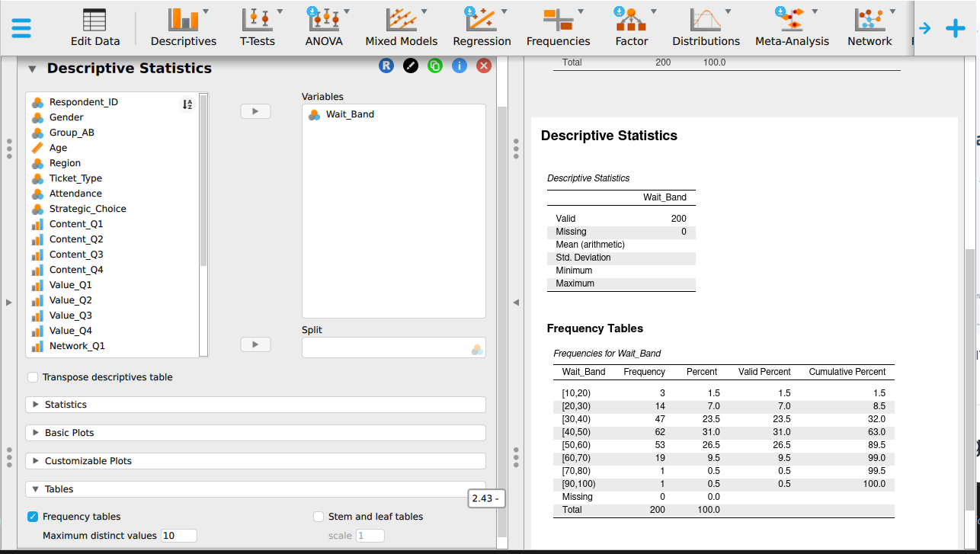Open the main hamburger menu

click(x=21, y=28)
